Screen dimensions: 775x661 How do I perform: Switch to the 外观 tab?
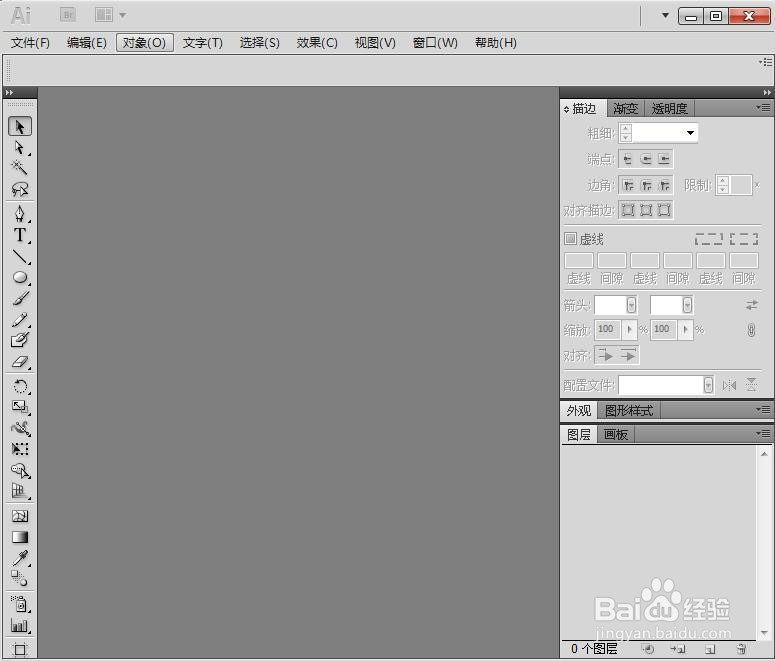coord(579,410)
